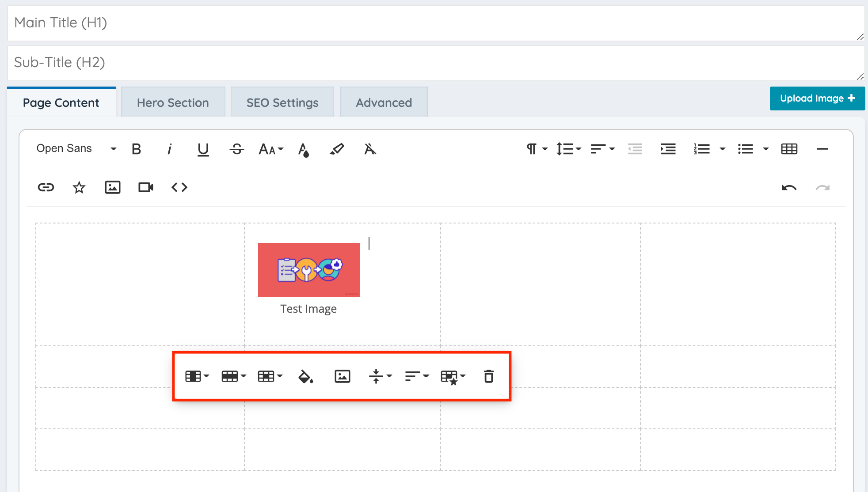Click the undo arrow

(789, 188)
